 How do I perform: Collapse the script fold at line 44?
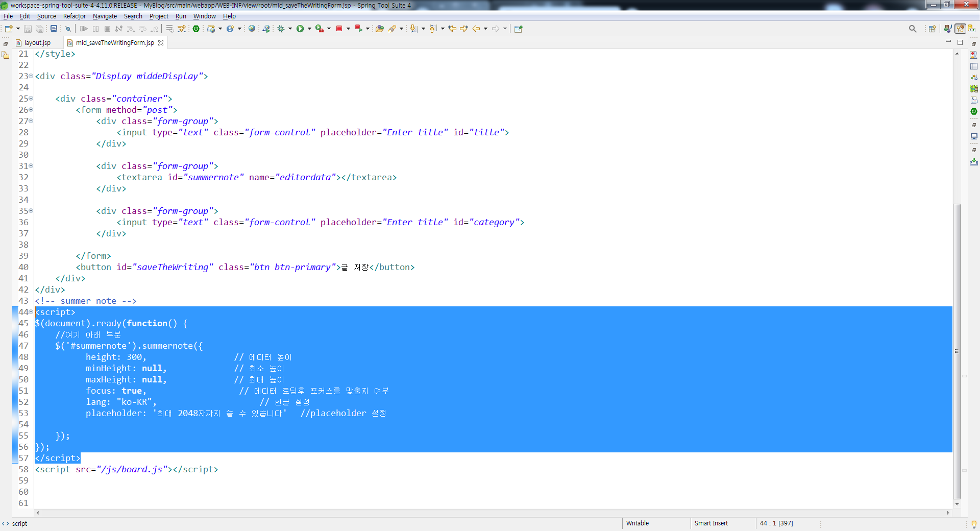coord(31,312)
